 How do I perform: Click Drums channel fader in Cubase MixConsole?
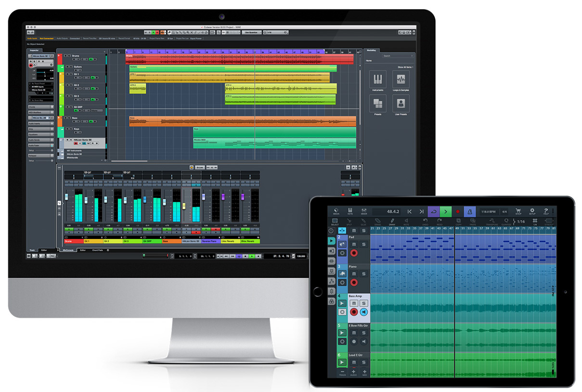point(66,197)
